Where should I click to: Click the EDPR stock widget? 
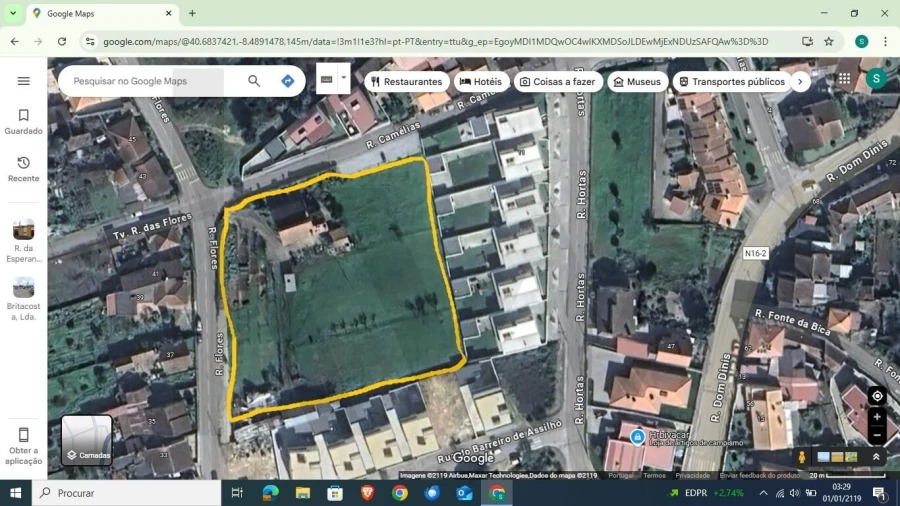click(706, 493)
